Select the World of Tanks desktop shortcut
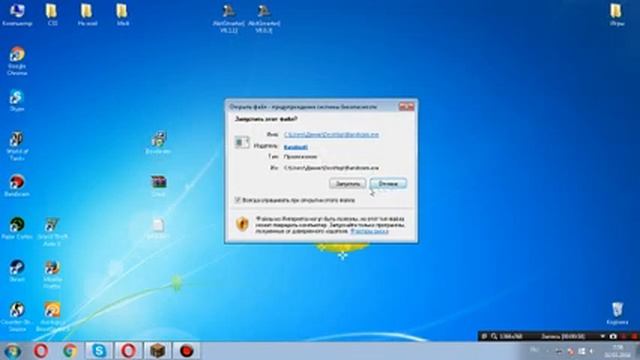 pyautogui.click(x=17, y=146)
